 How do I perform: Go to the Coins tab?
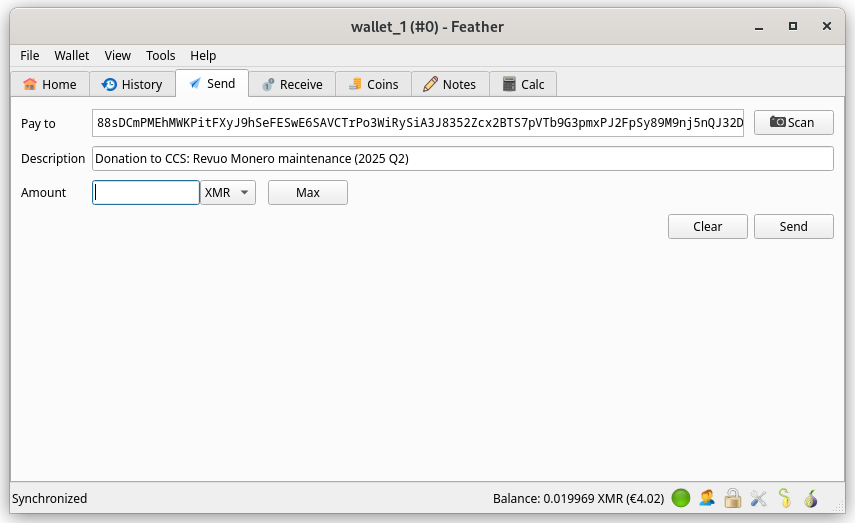(x=373, y=85)
